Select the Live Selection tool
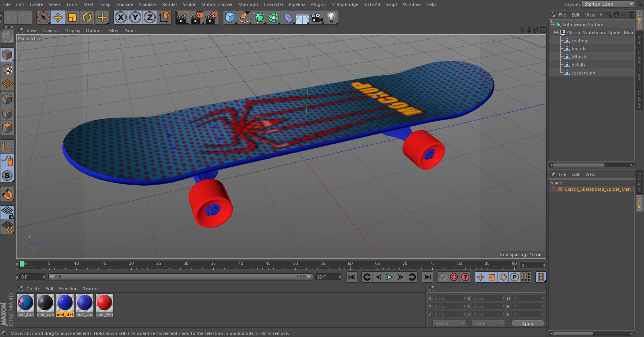Image resolution: width=644 pixels, height=337 pixels. pos(43,17)
